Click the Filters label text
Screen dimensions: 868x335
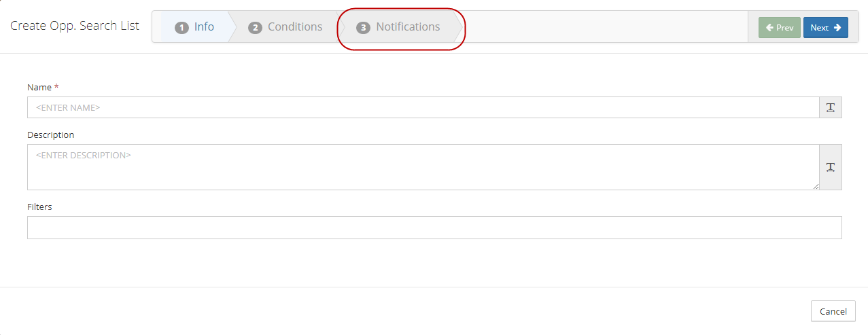pos(39,207)
